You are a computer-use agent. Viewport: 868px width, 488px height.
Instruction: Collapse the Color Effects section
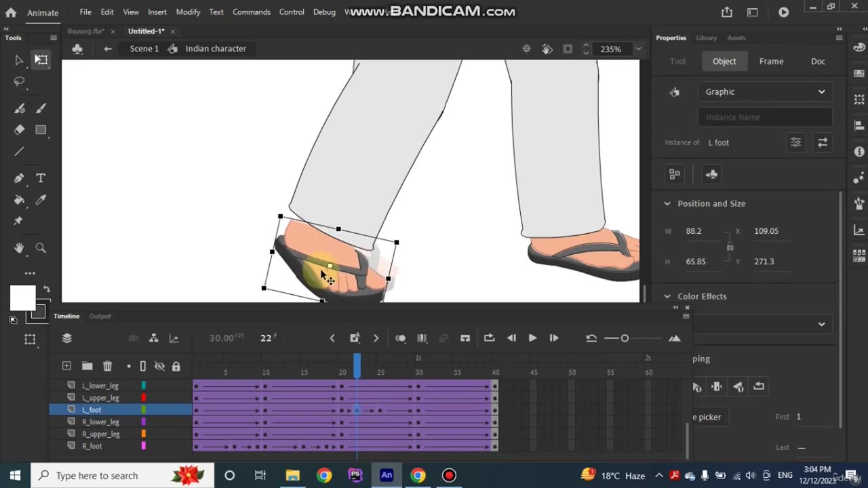[x=667, y=296]
